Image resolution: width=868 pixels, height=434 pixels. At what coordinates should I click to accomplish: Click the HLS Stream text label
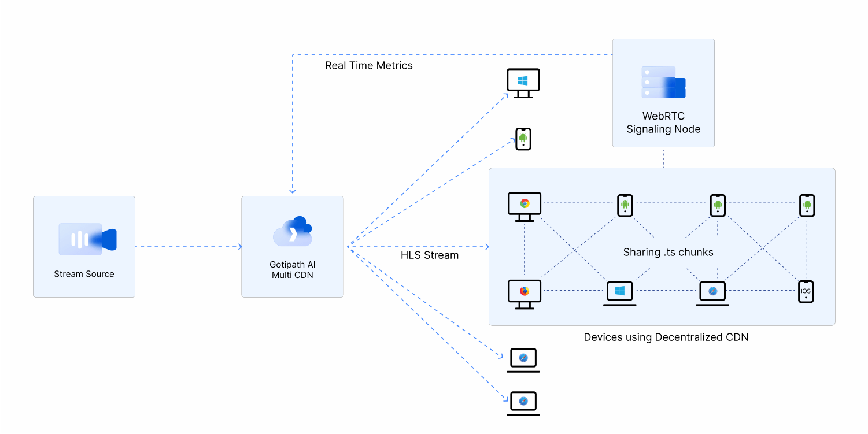[430, 255]
